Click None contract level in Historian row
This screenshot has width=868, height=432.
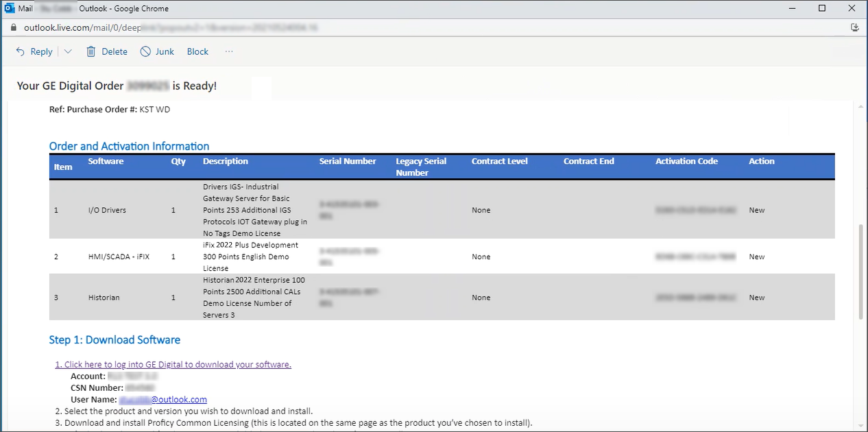click(x=481, y=298)
